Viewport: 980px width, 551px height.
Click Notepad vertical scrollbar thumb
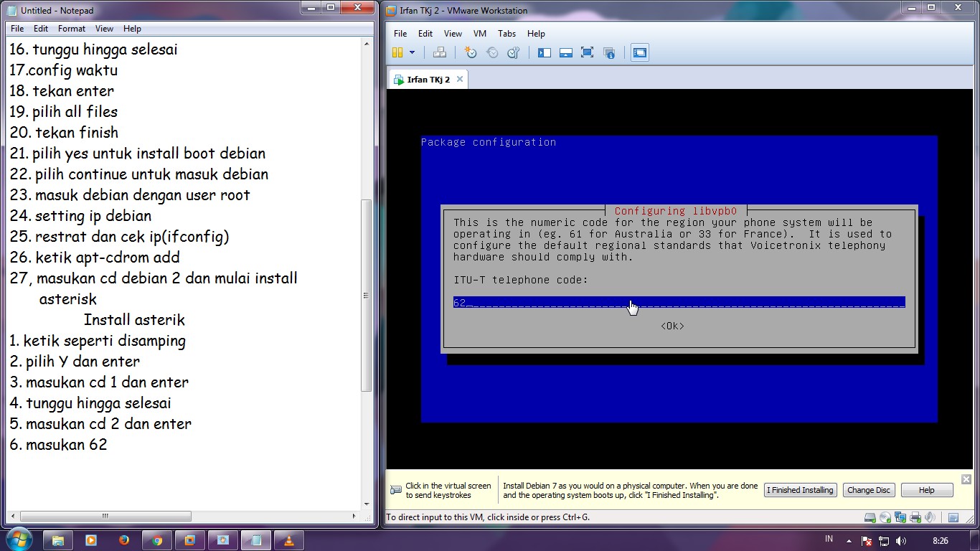pyautogui.click(x=367, y=296)
